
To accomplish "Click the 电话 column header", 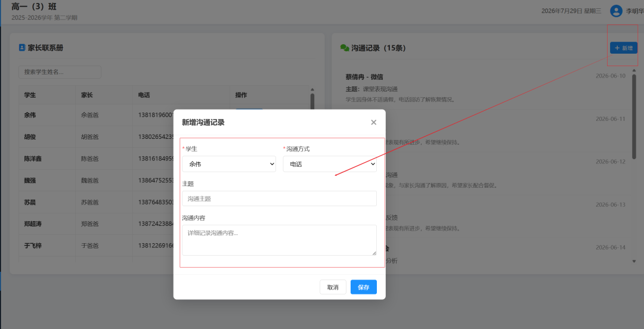I will coord(144,95).
